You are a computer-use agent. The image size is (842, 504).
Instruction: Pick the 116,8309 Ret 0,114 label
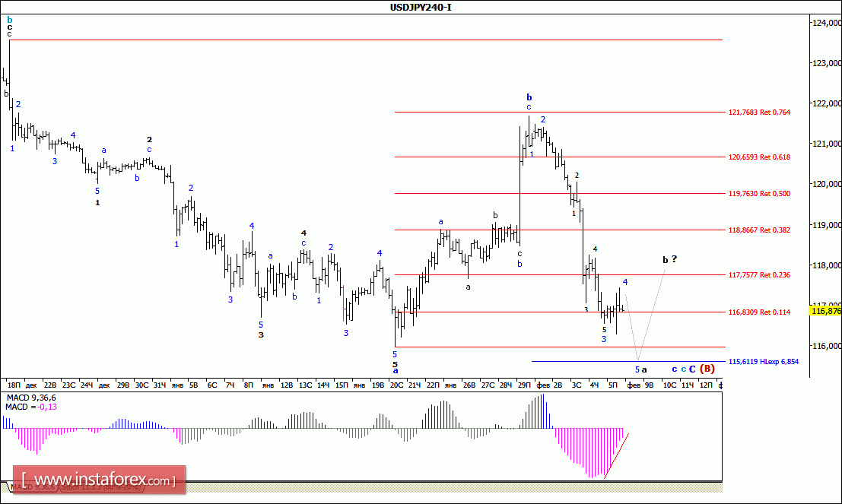759,312
